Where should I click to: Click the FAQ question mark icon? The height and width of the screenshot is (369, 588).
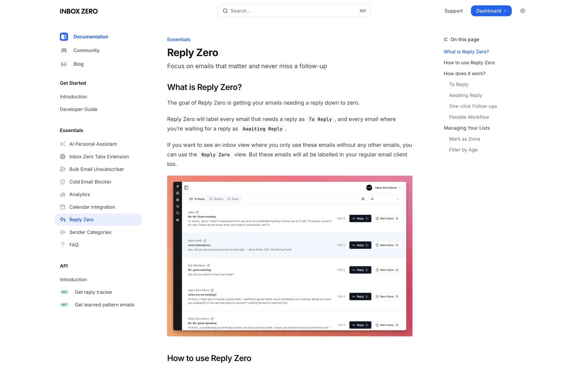[x=63, y=245]
